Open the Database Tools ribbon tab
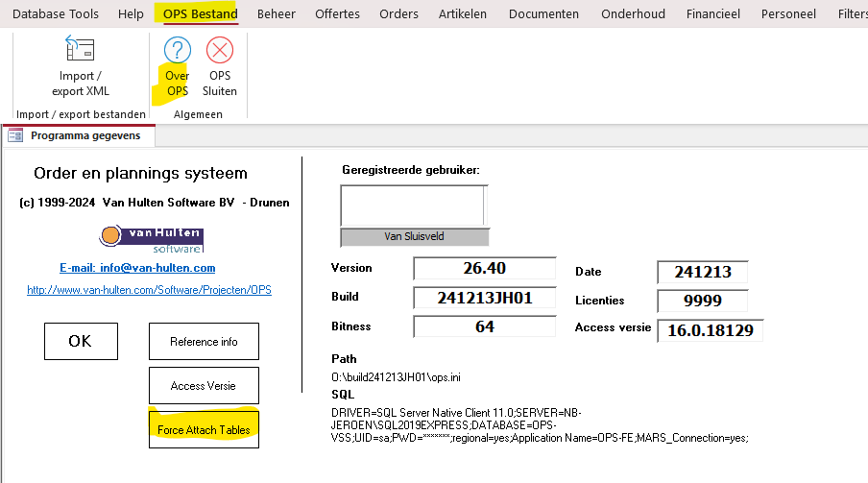 (55, 13)
